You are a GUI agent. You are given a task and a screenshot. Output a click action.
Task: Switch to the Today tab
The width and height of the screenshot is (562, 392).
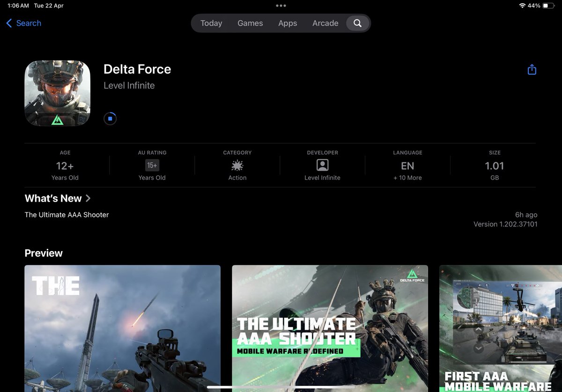211,23
